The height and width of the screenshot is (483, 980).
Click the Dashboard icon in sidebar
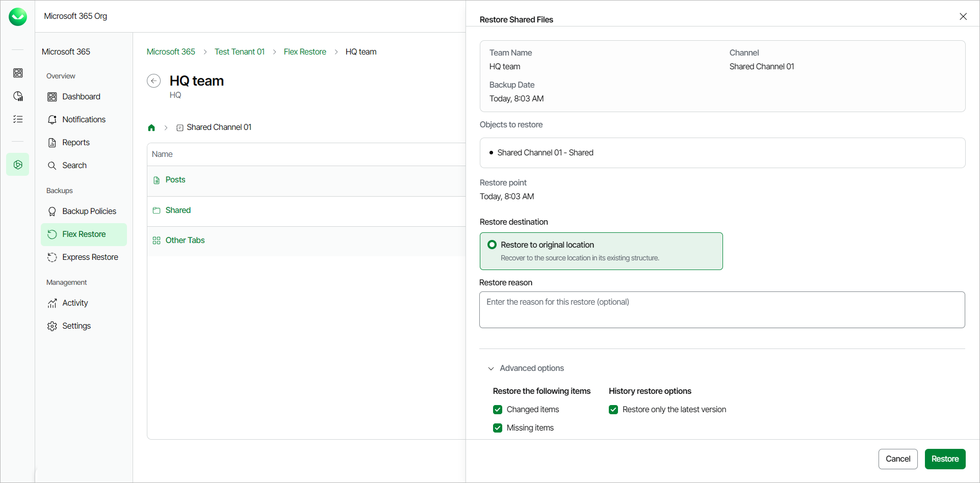[x=52, y=97]
